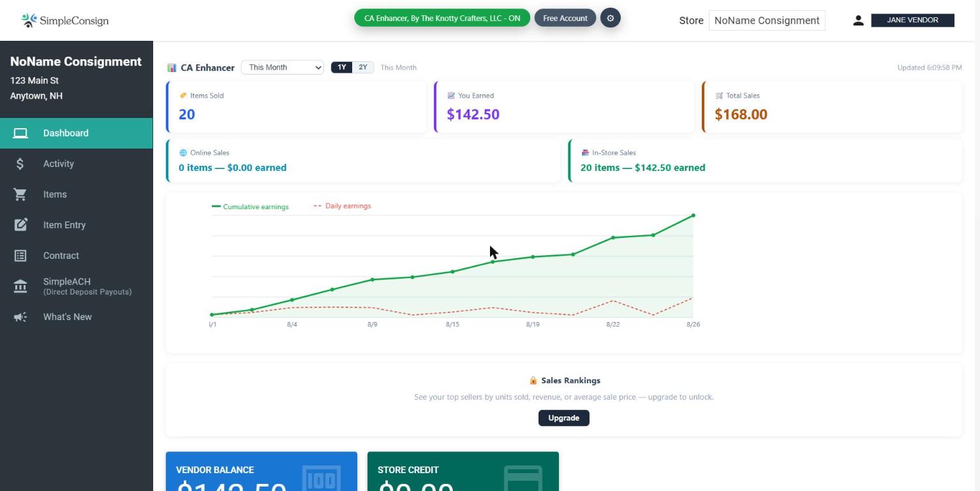Click the Free Account badge

click(x=565, y=18)
